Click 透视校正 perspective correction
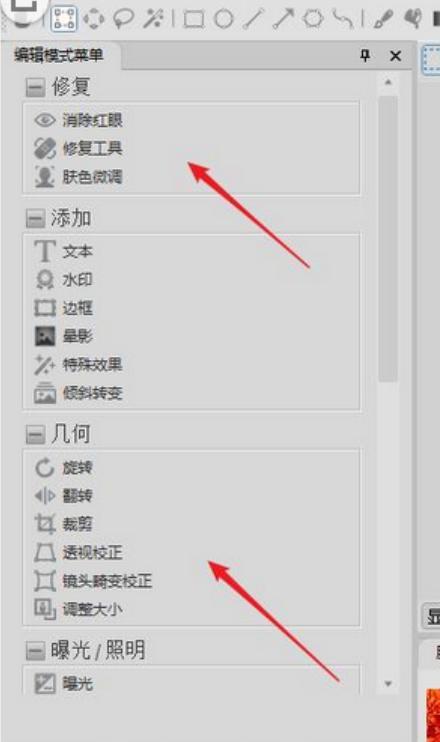This screenshot has height=742, width=440. click(79, 552)
